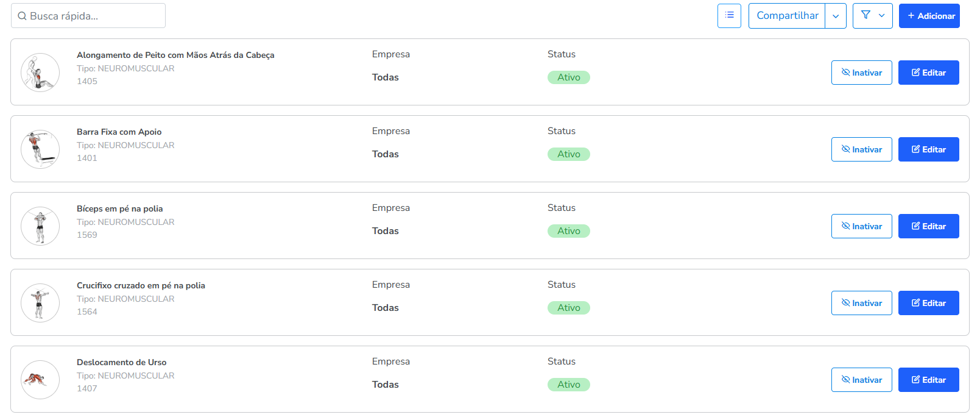Viewport: 980px width, 420px height.
Task: Inactivate the Barra Fixa com Apoio exercise
Action: (x=861, y=149)
